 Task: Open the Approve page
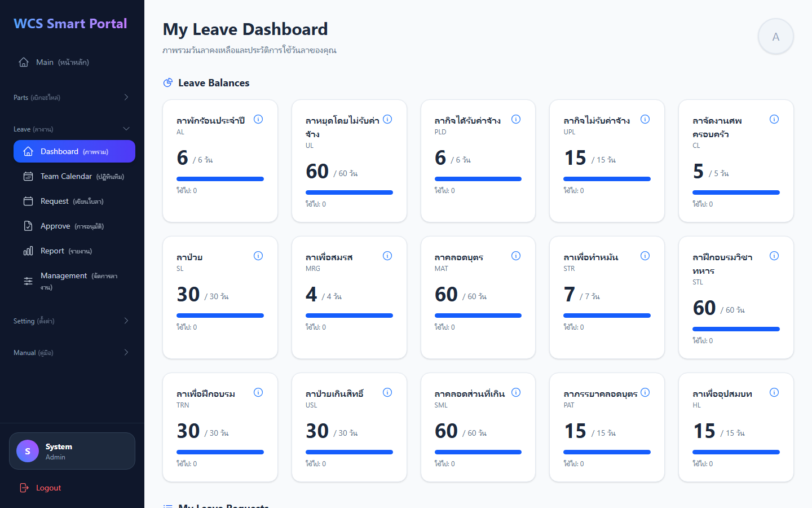tap(74, 226)
